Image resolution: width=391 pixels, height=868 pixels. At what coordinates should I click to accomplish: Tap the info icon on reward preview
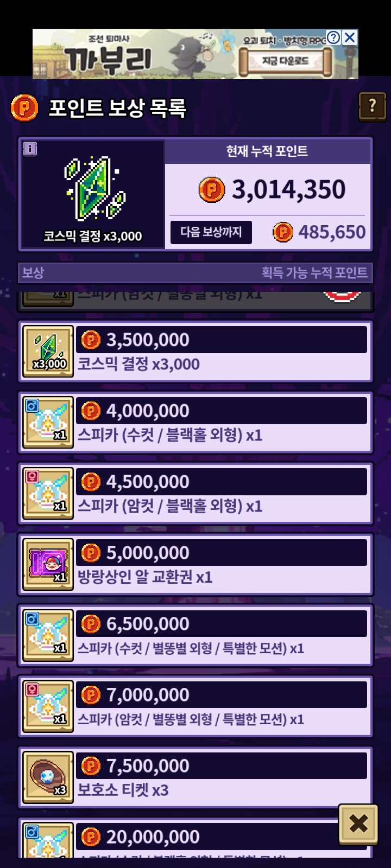[x=30, y=149]
